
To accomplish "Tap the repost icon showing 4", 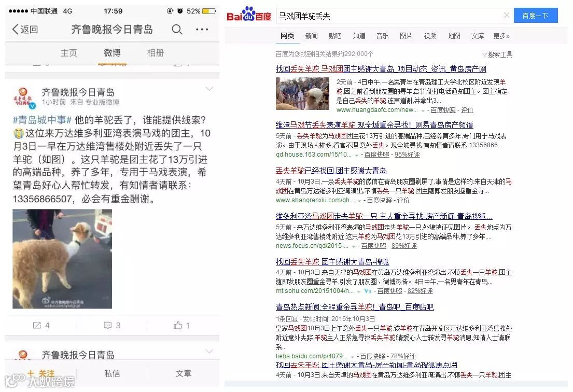I will point(41,325).
